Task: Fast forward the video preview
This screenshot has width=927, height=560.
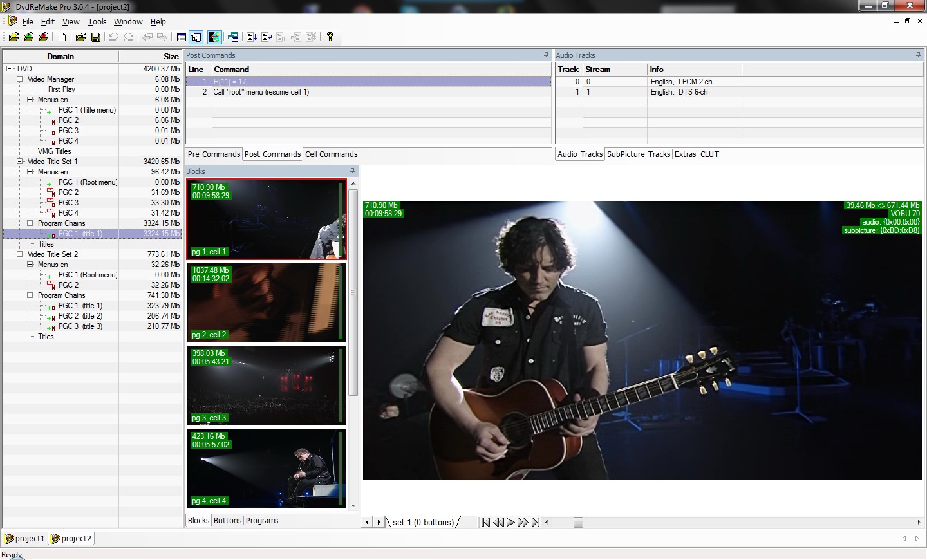Action: coord(523,522)
